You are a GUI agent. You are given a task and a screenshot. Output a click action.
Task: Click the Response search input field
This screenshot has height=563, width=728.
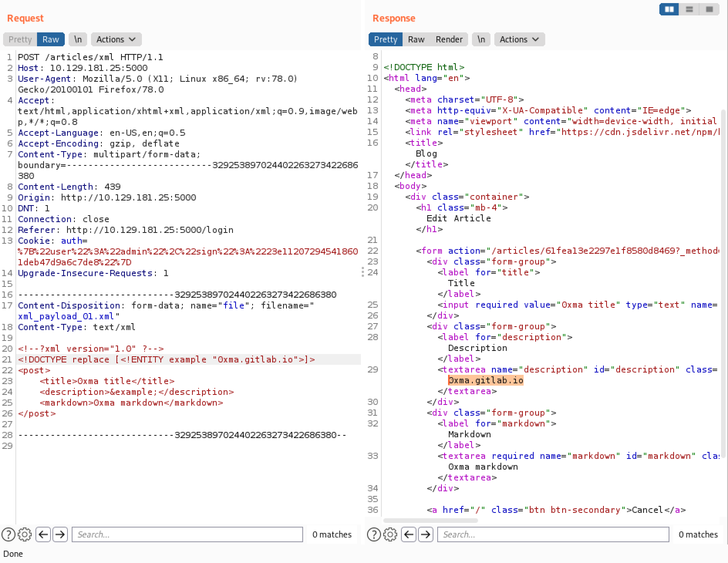tap(553, 534)
